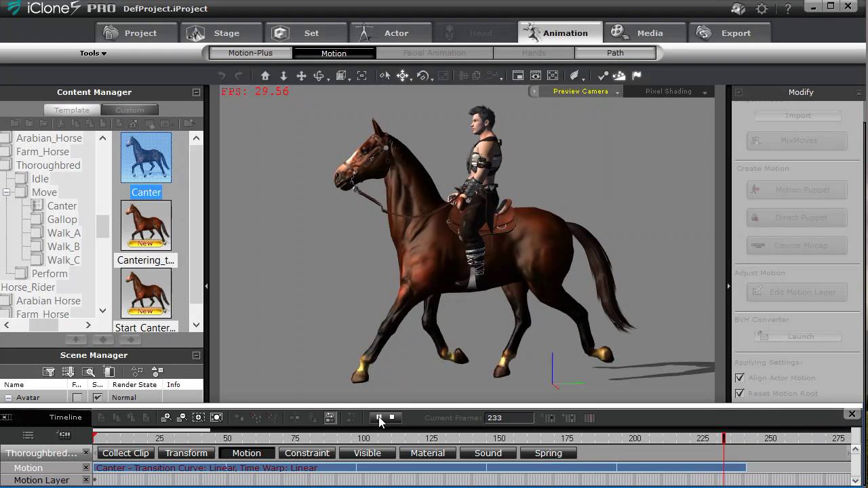This screenshot has height=488, width=868.
Task: Toggle Avatar freeze checkbox in Scene Manager
Action: [x=77, y=398]
